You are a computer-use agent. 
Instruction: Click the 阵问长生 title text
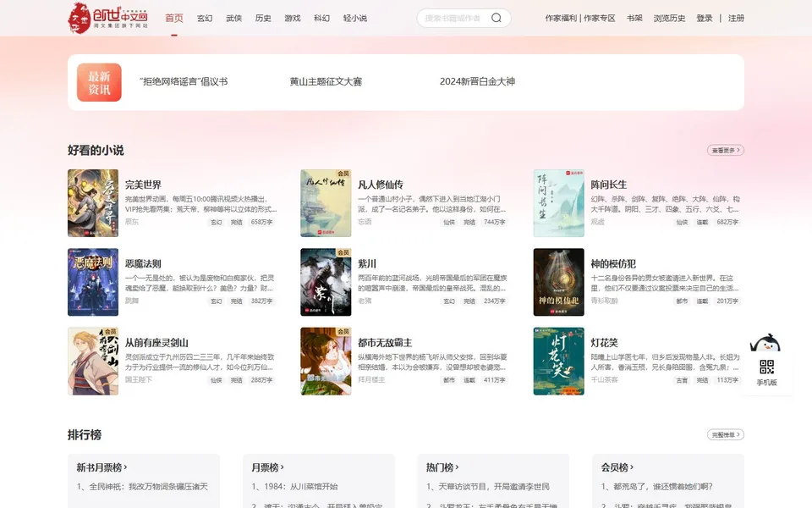click(x=609, y=185)
